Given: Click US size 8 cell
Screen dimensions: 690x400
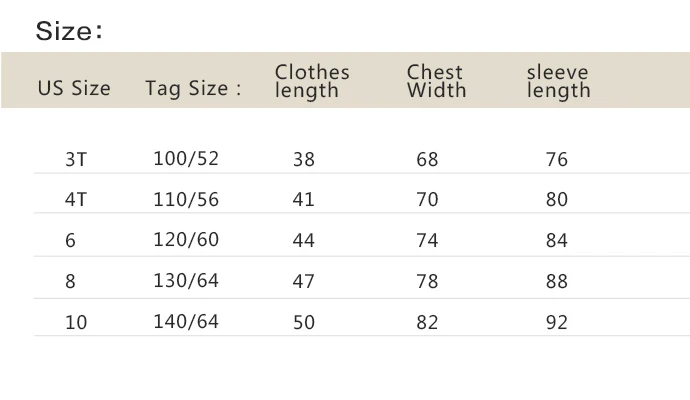Looking at the screenshot, I should 70,281.
